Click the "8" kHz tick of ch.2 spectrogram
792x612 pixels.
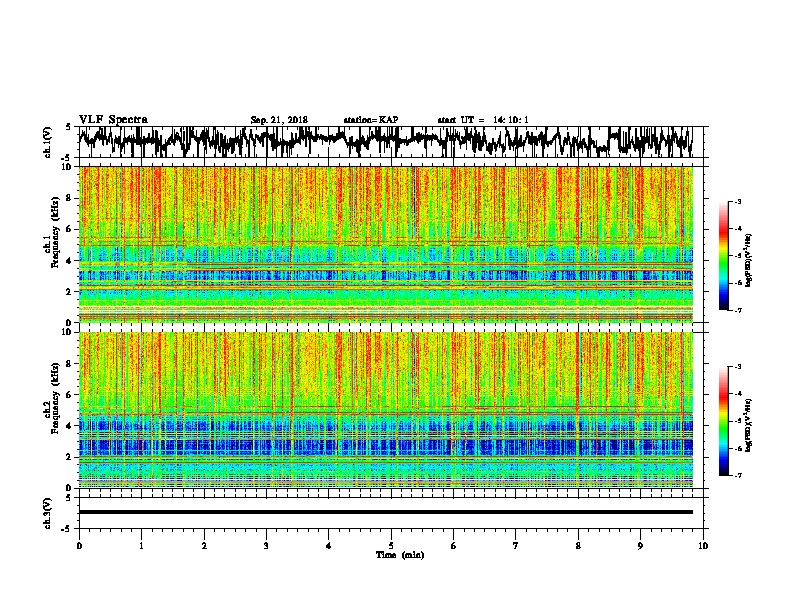(70, 364)
